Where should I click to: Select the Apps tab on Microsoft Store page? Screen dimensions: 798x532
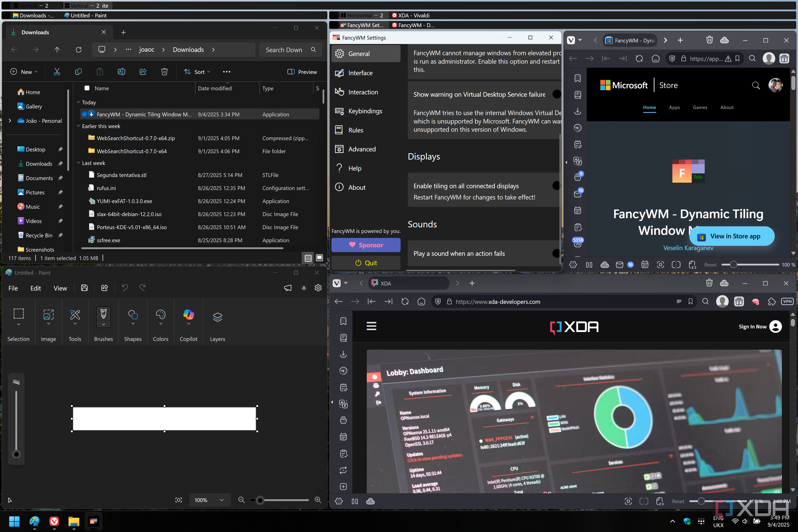(674, 107)
